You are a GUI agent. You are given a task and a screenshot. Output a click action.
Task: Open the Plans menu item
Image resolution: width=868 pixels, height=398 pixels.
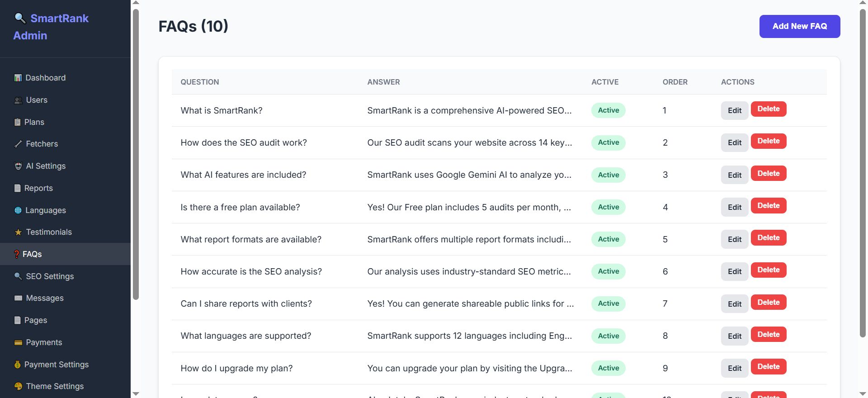click(34, 122)
